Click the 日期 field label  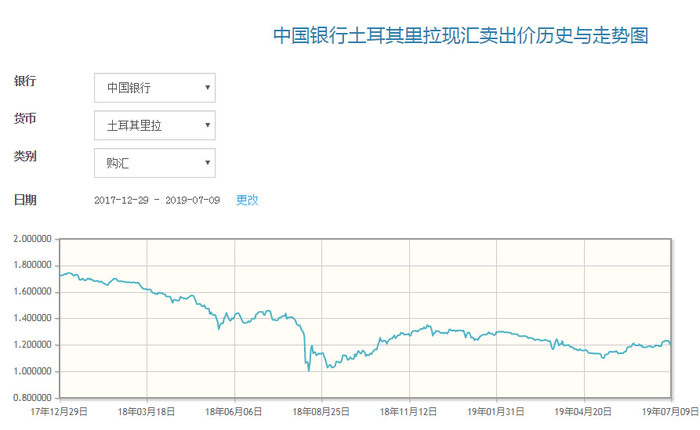click(x=26, y=200)
